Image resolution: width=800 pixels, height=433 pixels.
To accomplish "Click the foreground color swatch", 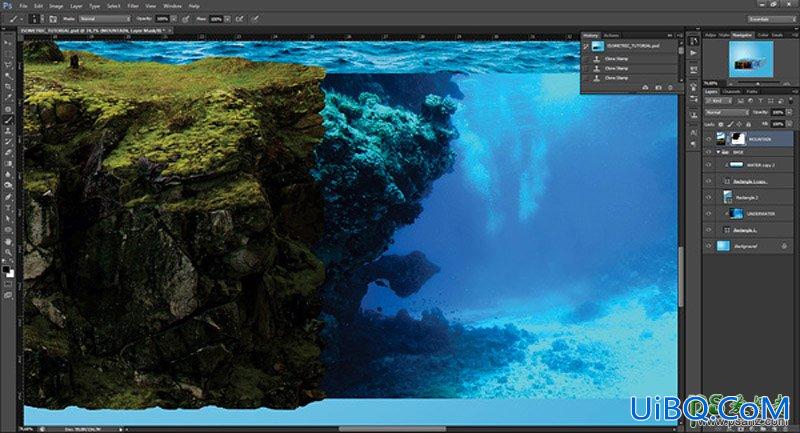I will pos(7,269).
